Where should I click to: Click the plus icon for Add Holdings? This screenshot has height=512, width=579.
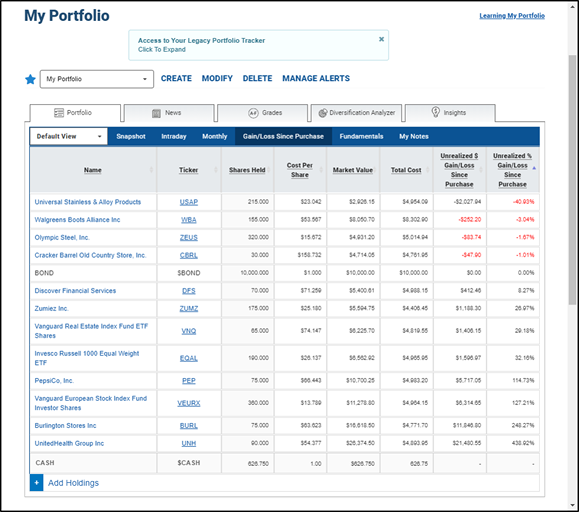coord(37,483)
